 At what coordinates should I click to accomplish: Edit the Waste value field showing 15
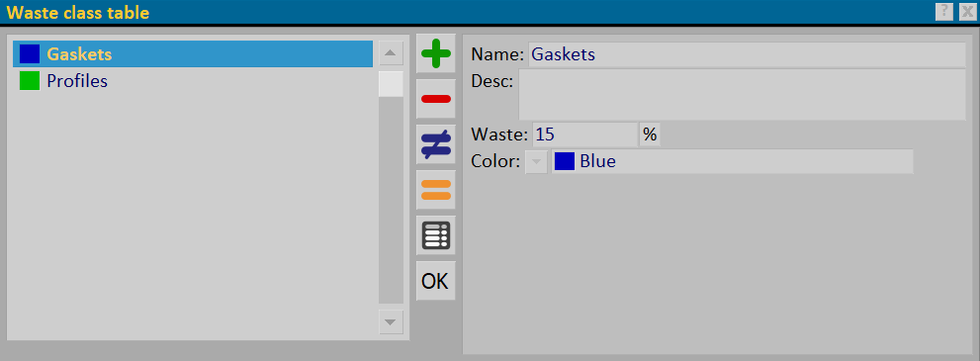[x=584, y=135]
